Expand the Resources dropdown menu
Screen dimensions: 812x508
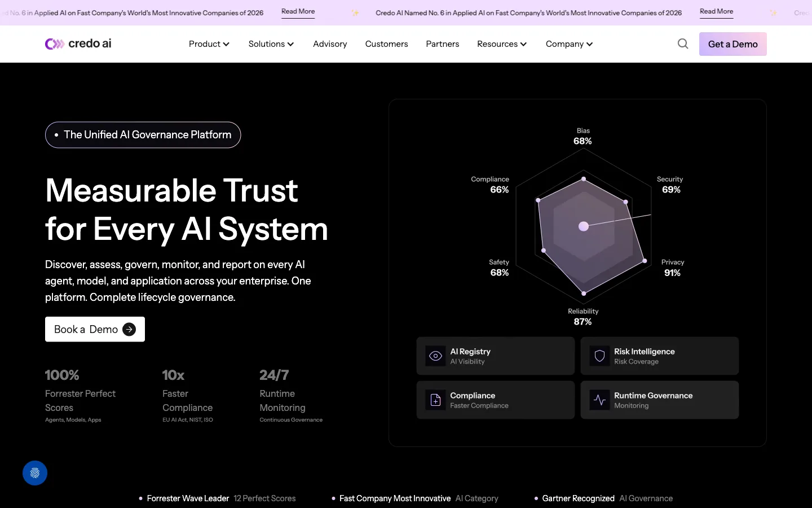click(x=502, y=44)
